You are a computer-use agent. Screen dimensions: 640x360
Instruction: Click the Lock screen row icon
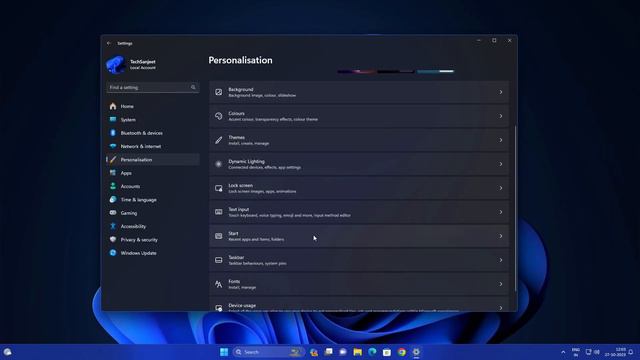click(x=219, y=188)
